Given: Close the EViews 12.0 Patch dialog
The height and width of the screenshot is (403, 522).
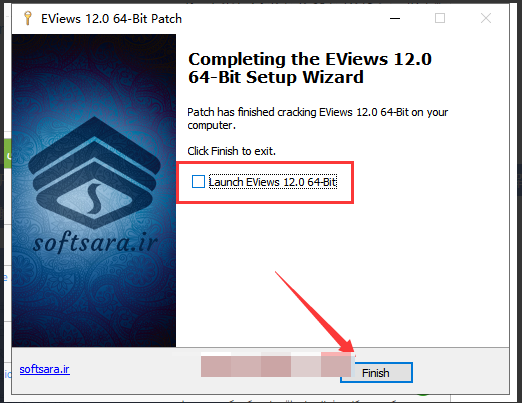Looking at the screenshot, I should (486, 18).
